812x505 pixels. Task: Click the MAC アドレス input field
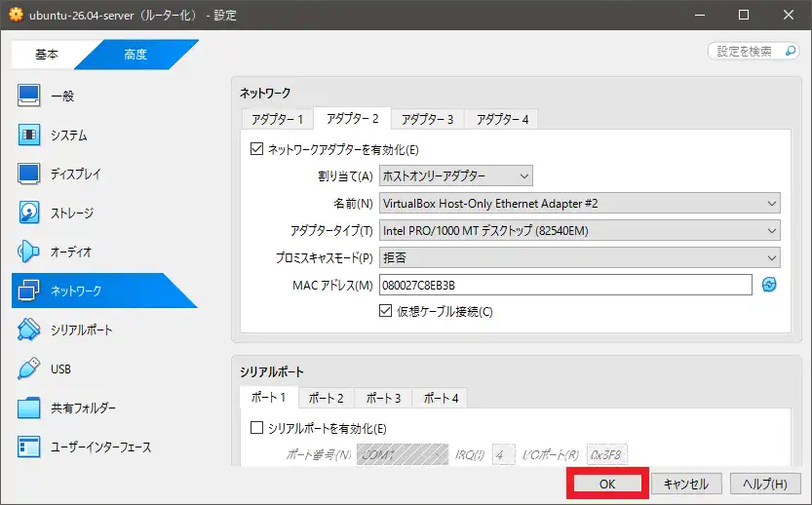(565, 285)
